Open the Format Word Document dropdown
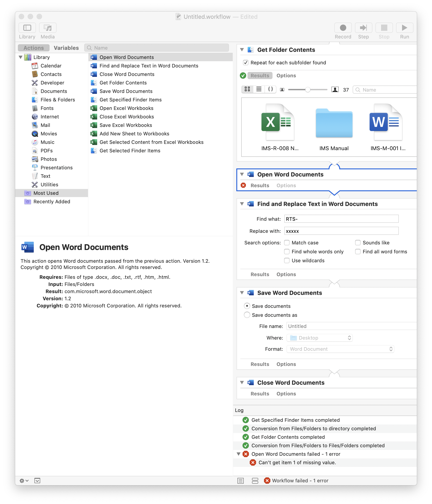 [x=340, y=349]
